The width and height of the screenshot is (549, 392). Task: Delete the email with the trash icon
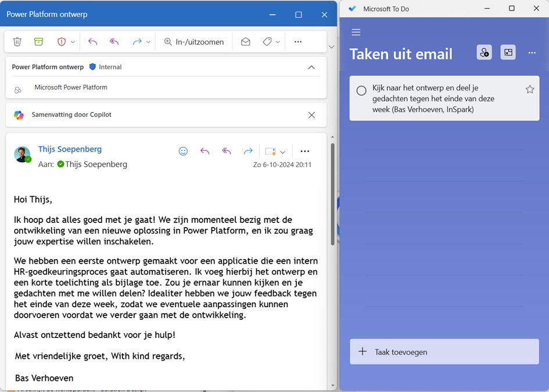pyautogui.click(x=17, y=42)
